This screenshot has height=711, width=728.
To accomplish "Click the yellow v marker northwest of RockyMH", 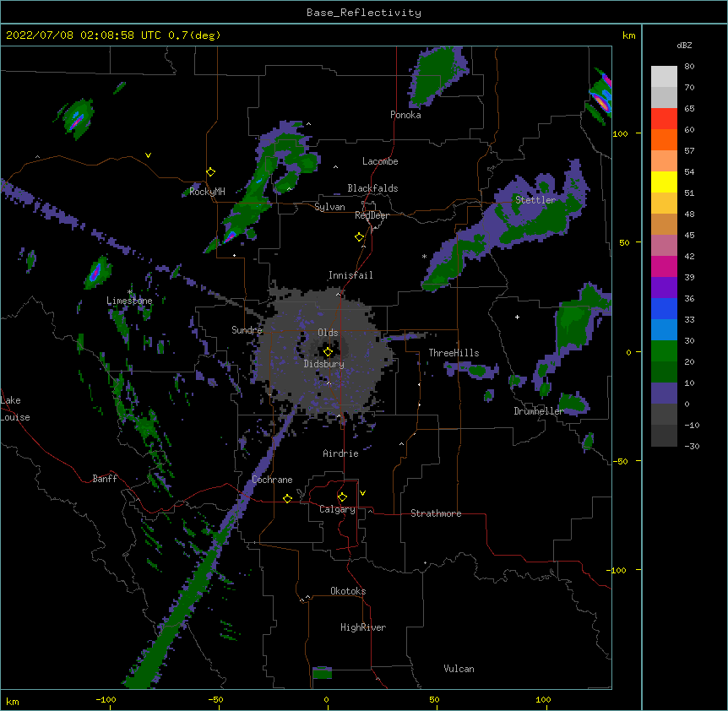I will click(x=148, y=155).
